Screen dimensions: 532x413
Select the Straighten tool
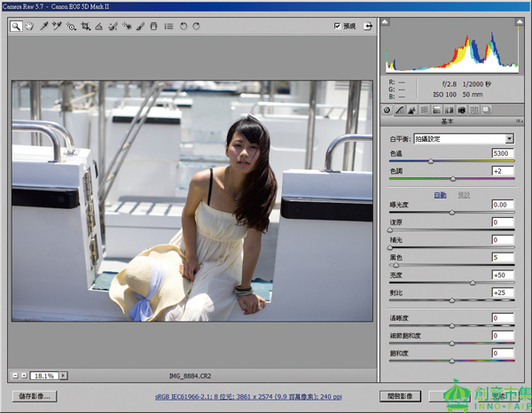[98, 26]
